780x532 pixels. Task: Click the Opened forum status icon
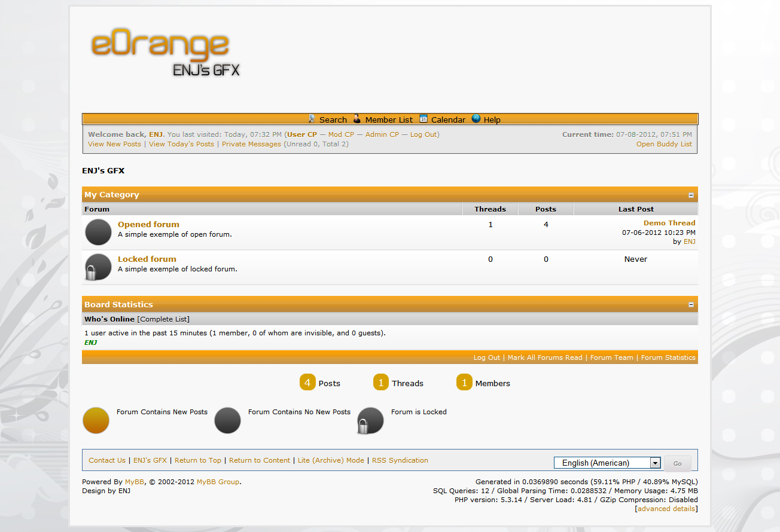(x=99, y=232)
